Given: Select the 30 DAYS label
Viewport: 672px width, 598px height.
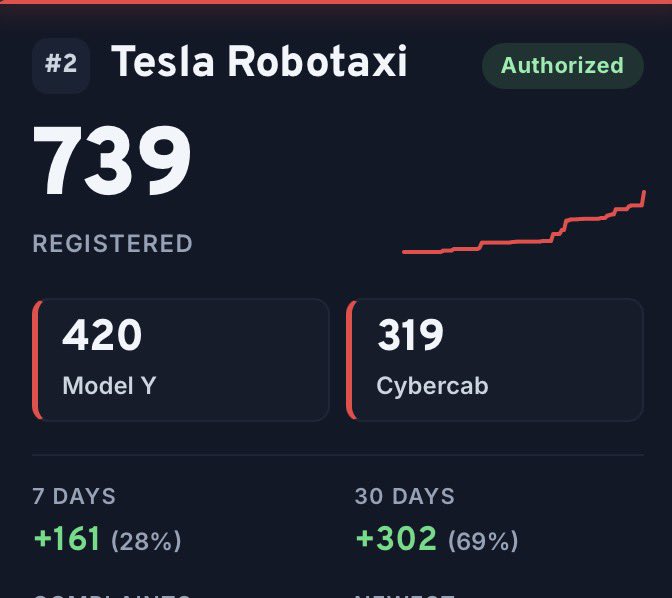Looking at the screenshot, I should (405, 496).
